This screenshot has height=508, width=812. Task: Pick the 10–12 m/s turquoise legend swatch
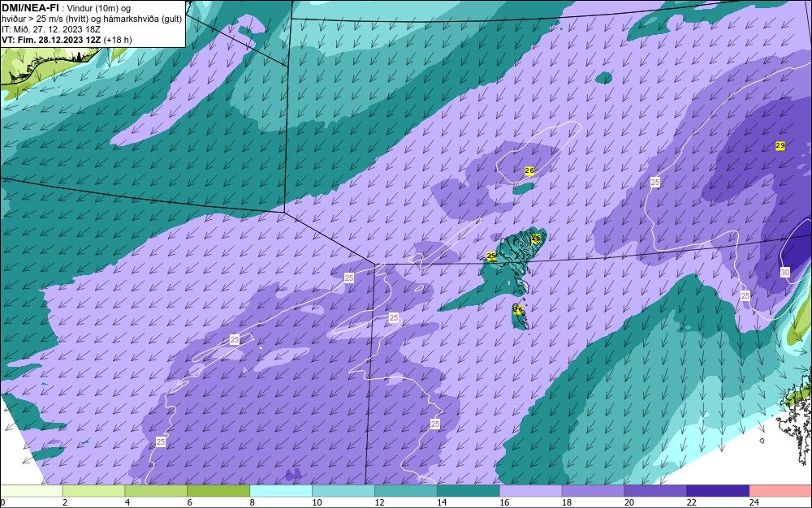click(x=343, y=491)
